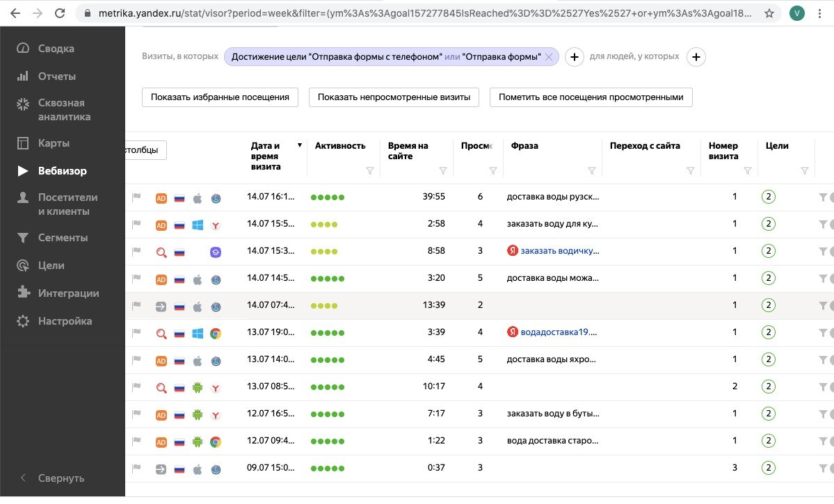The height and width of the screenshot is (504, 834).
Task: Mark all visits viewed with Пометить button
Action: click(x=591, y=97)
